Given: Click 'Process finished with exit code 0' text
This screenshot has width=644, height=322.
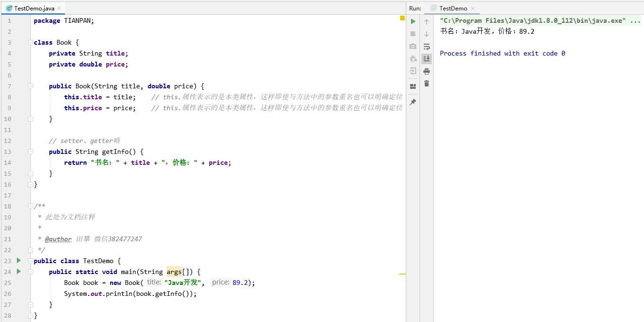Looking at the screenshot, I should [503, 53].
